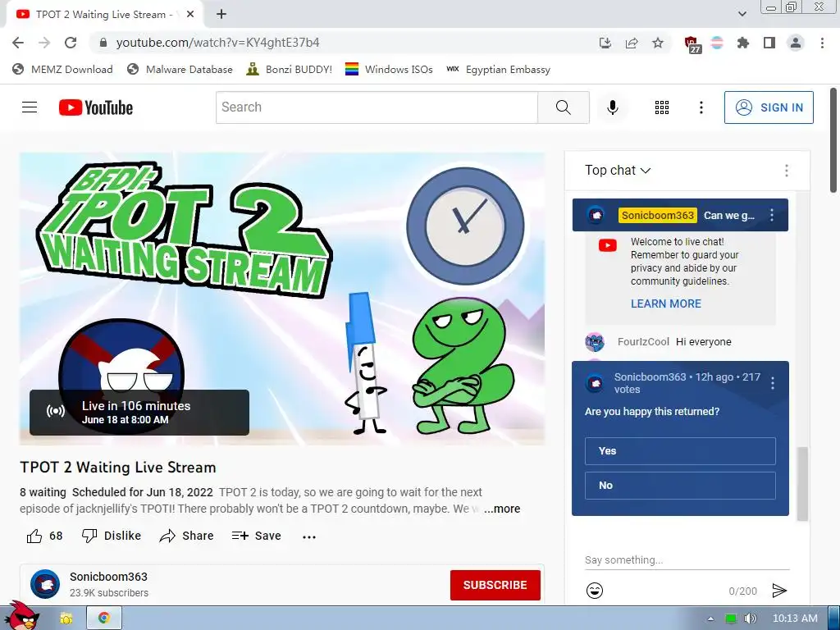Screen dimensions: 840x630
Task: Open the MEMZ Download bookmark
Action: (62, 69)
